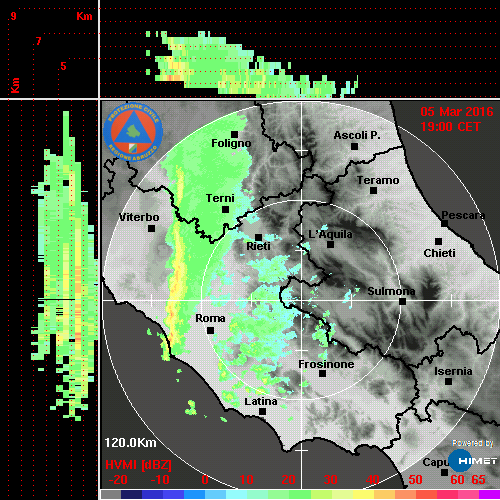
Task: Select the Sulmona label text
Action: point(391,291)
